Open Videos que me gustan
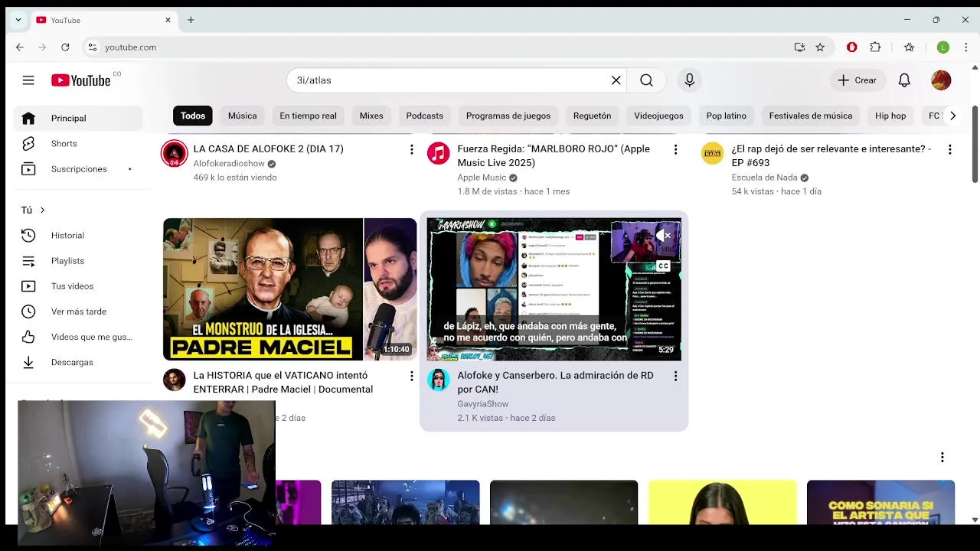980x551 pixels. [x=78, y=337]
